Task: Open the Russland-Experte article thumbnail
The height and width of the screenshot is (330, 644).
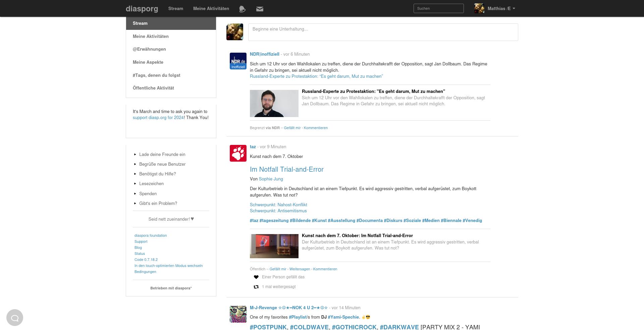Action: [x=274, y=103]
